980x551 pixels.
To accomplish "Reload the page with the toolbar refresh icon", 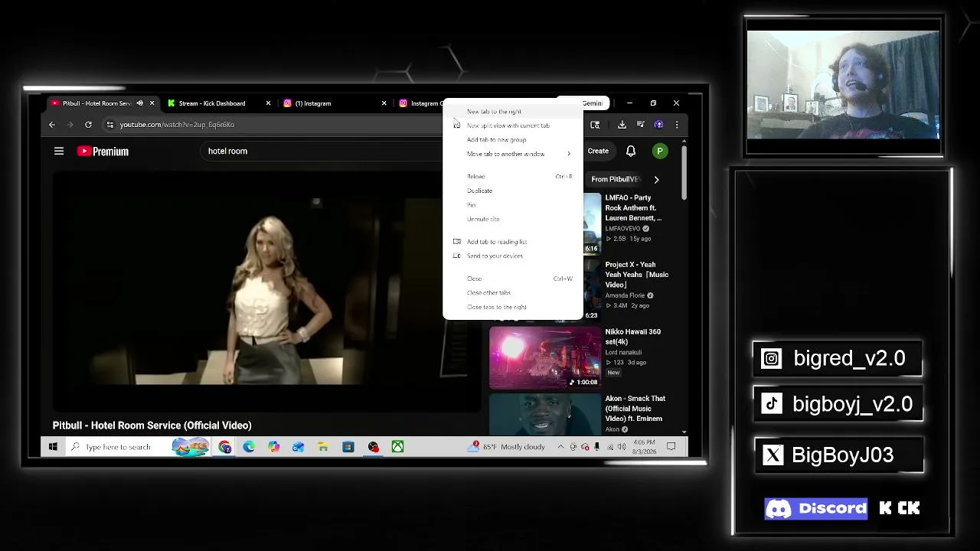I will click(89, 125).
